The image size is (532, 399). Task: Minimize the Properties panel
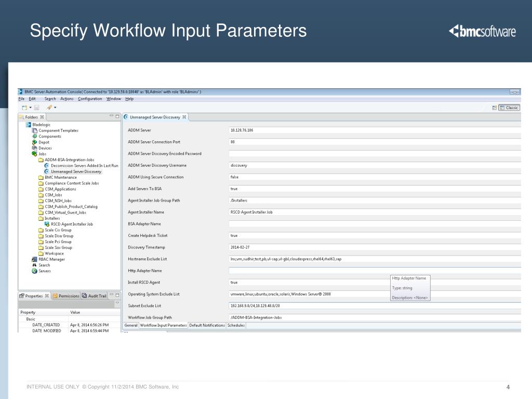click(111, 295)
